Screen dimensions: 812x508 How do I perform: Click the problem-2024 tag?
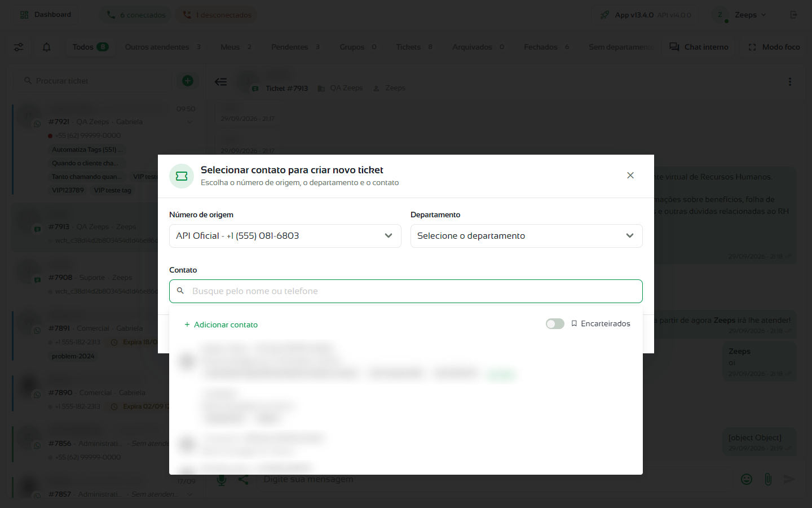(73, 356)
